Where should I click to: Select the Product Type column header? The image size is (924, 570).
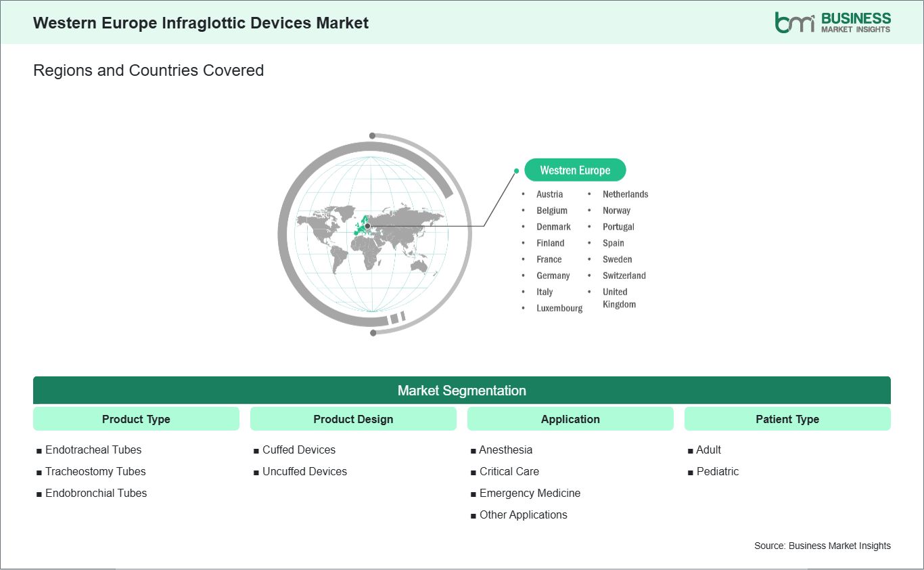(x=136, y=419)
